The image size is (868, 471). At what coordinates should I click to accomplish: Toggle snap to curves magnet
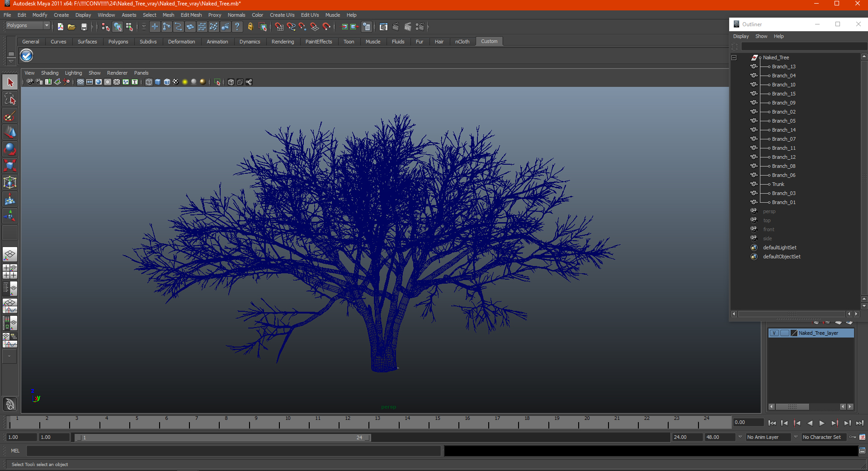pyautogui.click(x=291, y=27)
